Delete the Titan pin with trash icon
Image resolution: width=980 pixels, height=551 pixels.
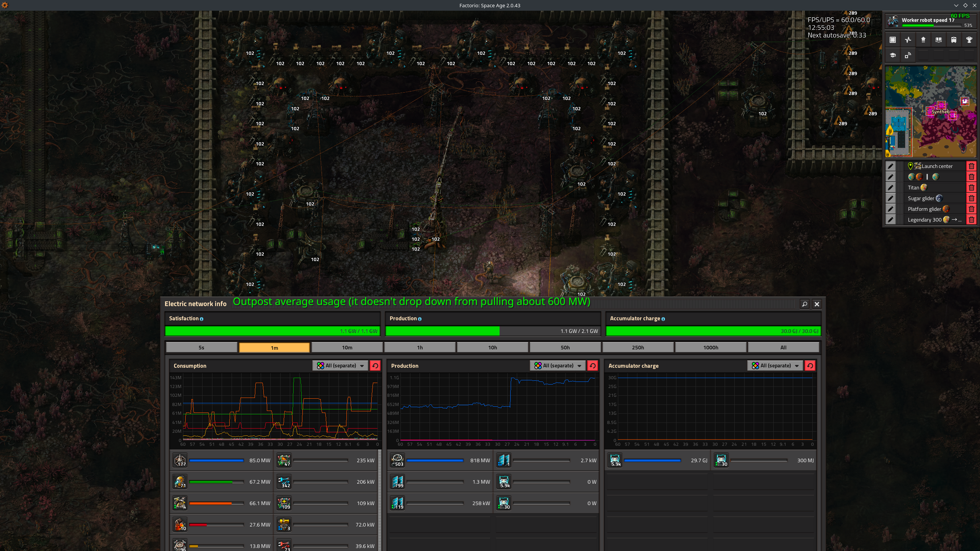pos(972,187)
